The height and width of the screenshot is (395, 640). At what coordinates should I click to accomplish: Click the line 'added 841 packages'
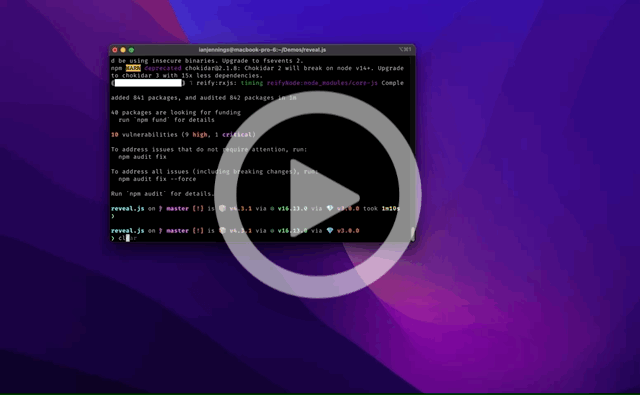204,98
